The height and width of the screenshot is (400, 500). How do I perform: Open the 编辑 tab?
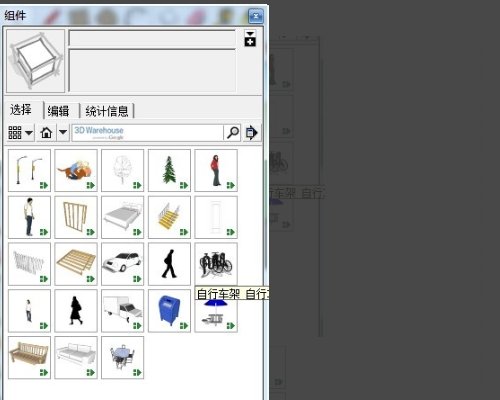[x=59, y=111]
